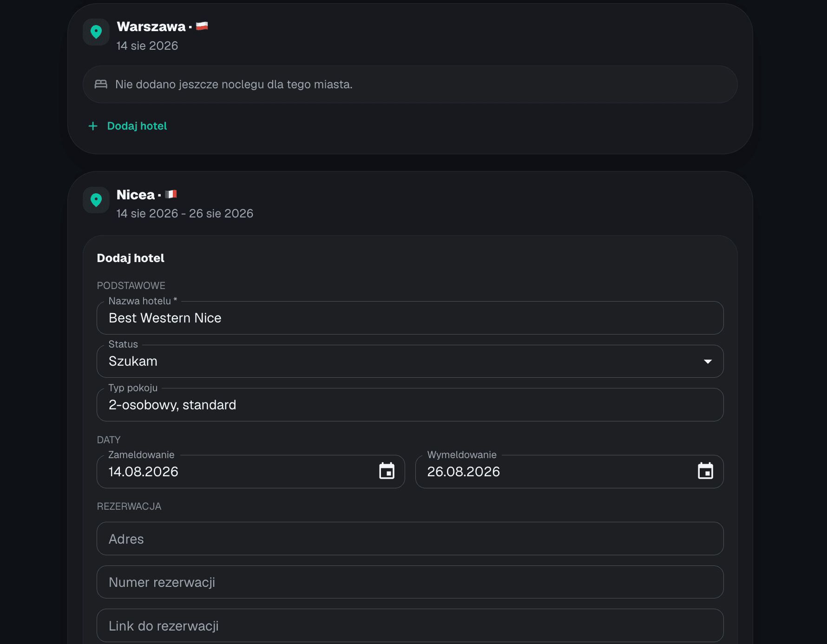Screen dimensions: 827x644
Task: Focus the Adres input field
Action: pyautogui.click(x=410, y=539)
